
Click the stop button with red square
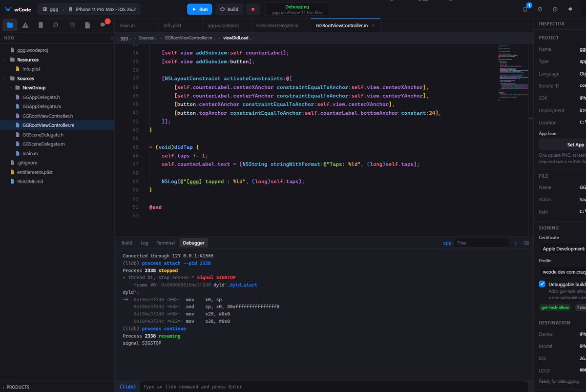tap(252, 9)
